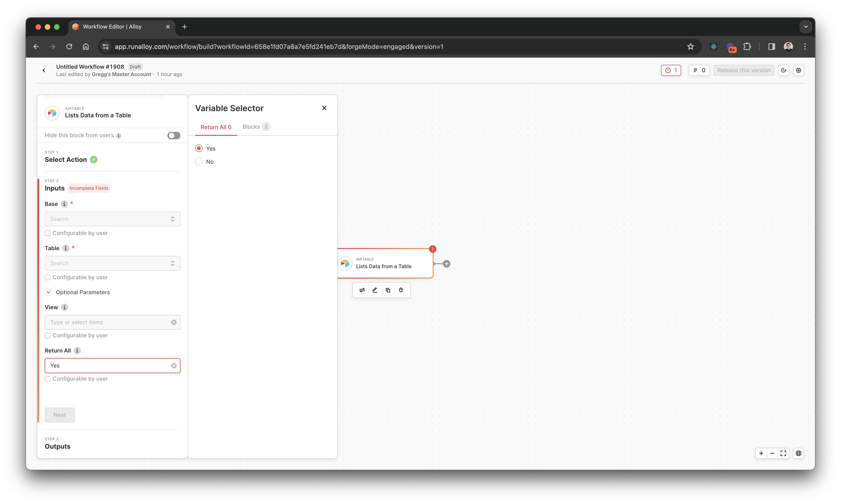Toggle Hide this block from users
Image resolution: width=841 pixels, height=504 pixels.
pyautogui.click(x=174, y=136)
